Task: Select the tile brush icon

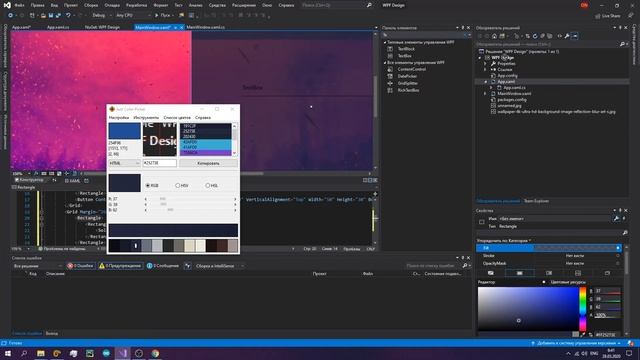Action: 578,273
